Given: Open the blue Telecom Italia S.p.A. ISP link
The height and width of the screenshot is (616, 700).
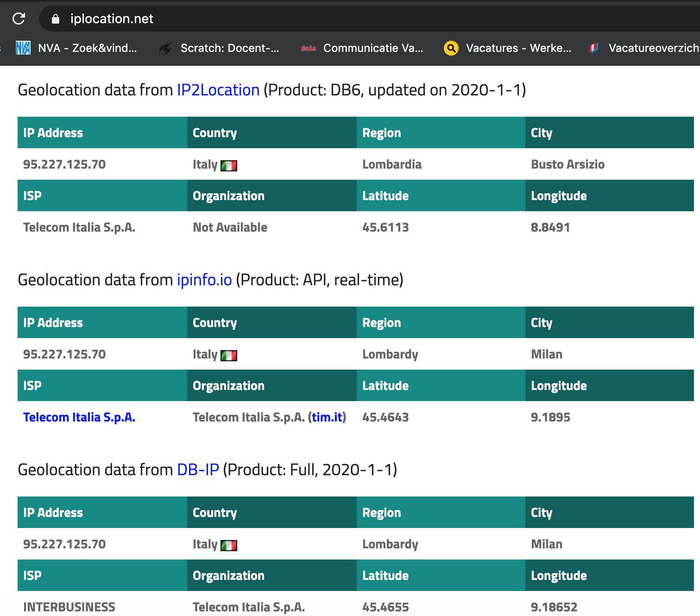Looking at the screenshot, I should pos(79,417).
